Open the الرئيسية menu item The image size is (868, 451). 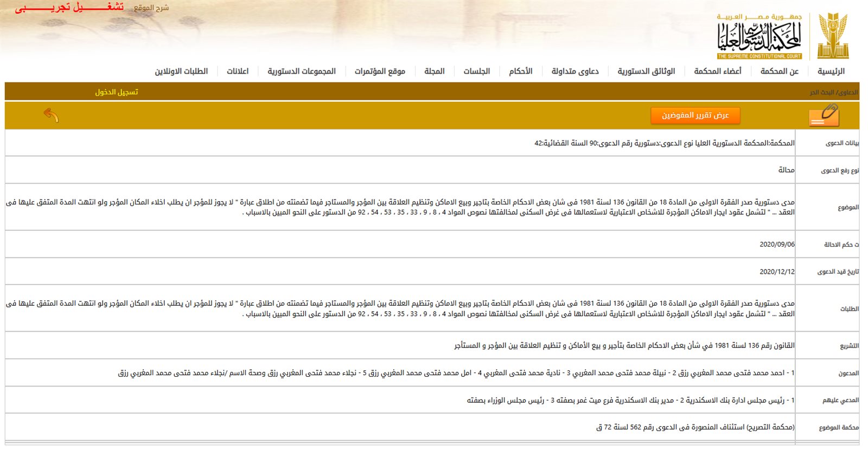(831, 72)
